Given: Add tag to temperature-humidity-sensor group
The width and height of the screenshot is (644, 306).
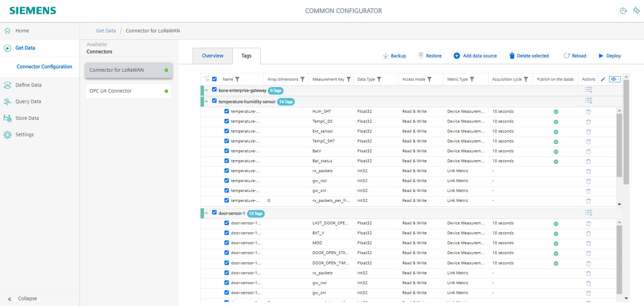Looking at the screenshot, I should click(x=588, y=101).
